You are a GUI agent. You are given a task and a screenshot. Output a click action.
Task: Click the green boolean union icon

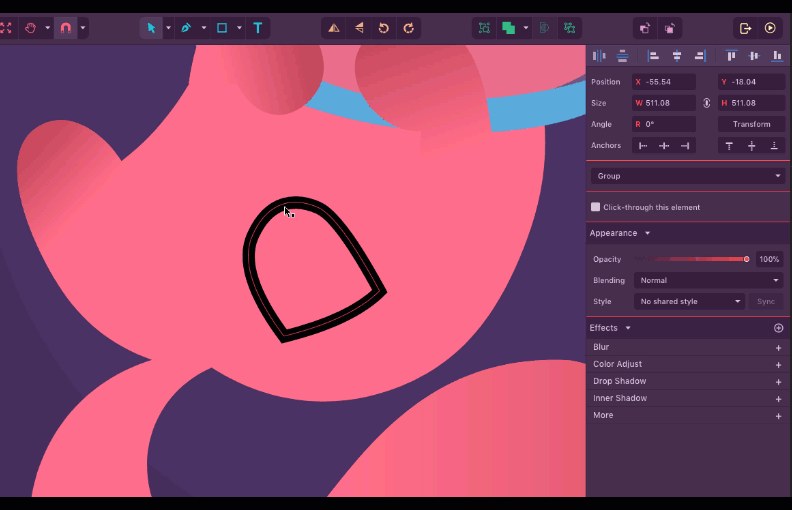pos(509,28)
